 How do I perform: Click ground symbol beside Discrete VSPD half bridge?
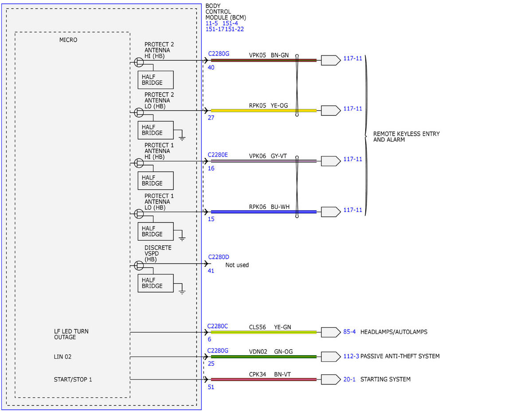click(x=182, y=291)
